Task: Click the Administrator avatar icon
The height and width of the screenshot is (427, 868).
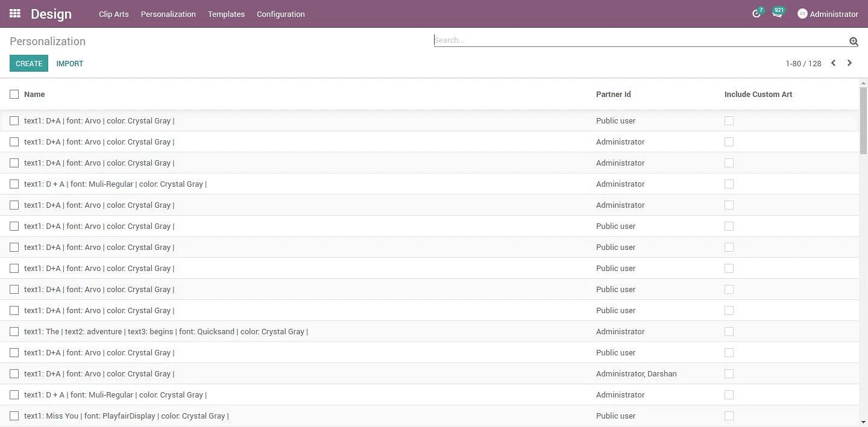Action: [802, 14]
